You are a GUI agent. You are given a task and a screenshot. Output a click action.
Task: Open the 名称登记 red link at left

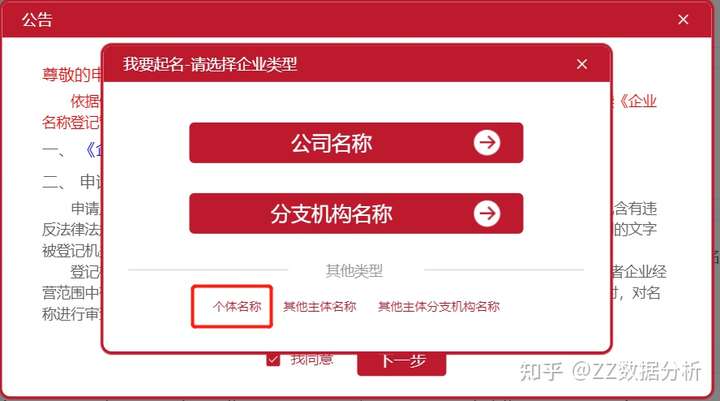[71, 123]
